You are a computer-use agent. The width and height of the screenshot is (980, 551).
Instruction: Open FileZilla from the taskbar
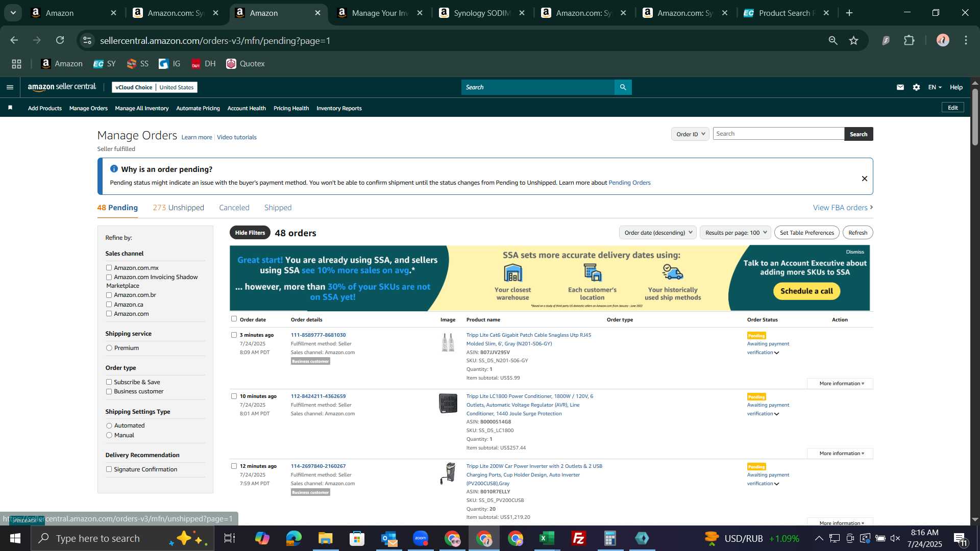[x=578, y=538]
